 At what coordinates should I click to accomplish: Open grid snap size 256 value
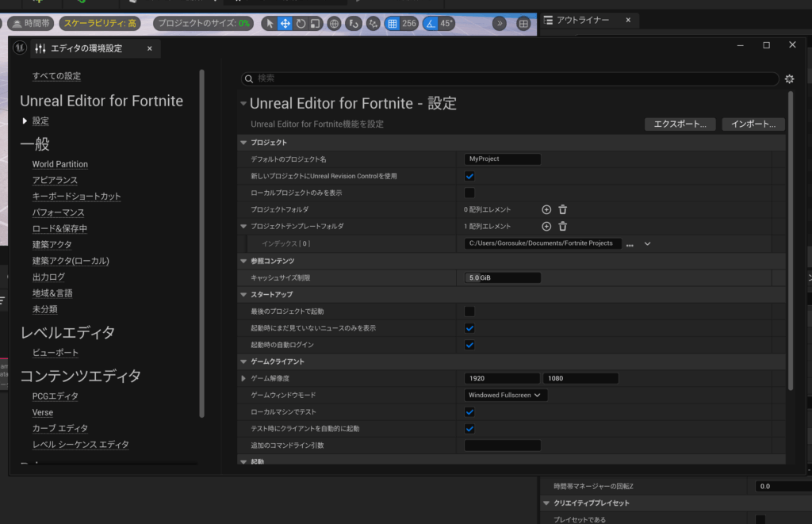click(409, 23)
